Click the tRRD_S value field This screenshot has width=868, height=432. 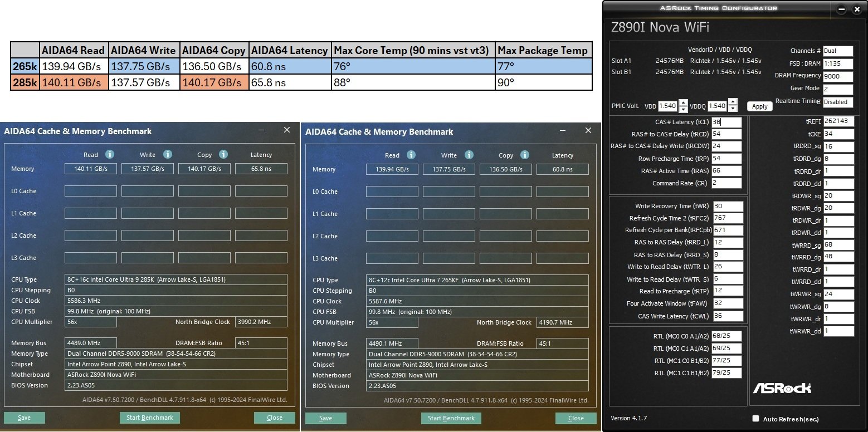(728, 255)
